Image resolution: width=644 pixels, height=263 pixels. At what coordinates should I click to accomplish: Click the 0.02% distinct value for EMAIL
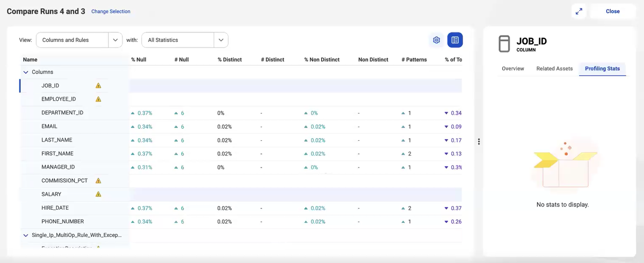click(225, 127)
